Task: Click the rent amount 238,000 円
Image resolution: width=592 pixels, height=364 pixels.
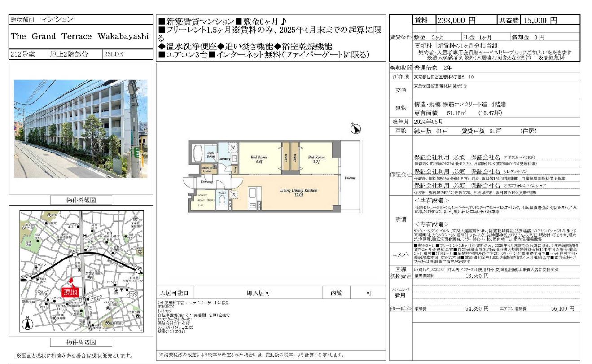Action: pos(456,20)
